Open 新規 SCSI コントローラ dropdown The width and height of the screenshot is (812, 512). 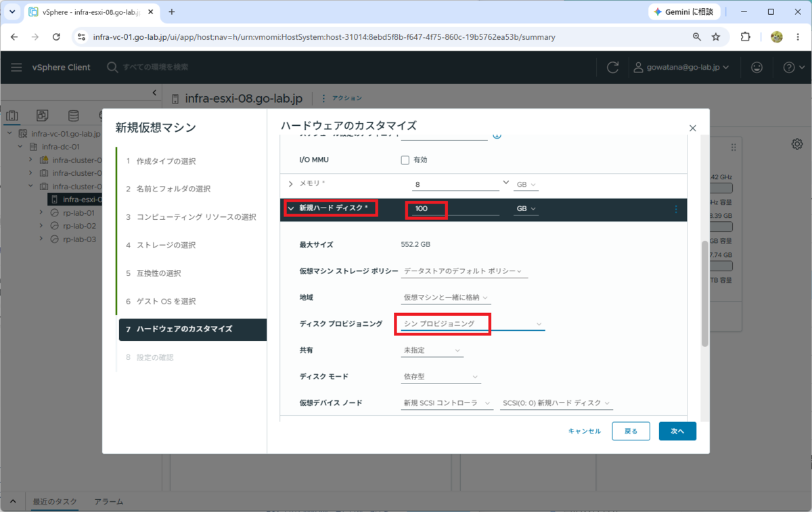(x=447, y=402)
